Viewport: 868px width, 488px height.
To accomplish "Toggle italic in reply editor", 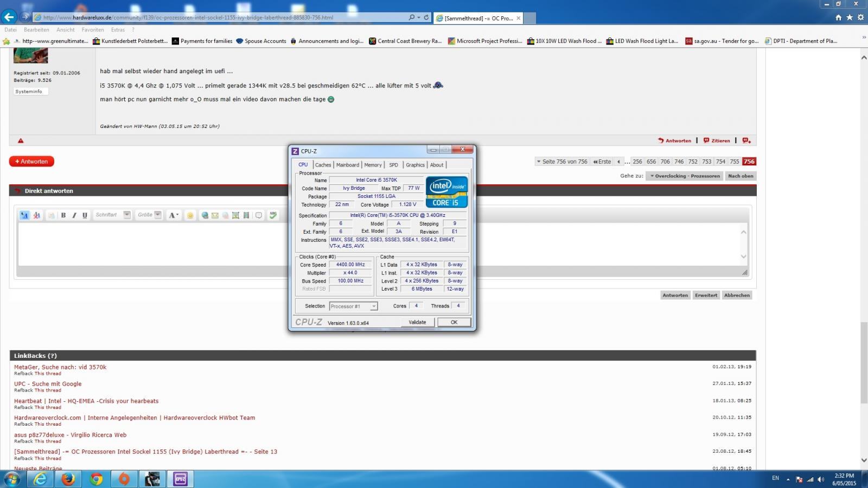I will pos(74,215).
